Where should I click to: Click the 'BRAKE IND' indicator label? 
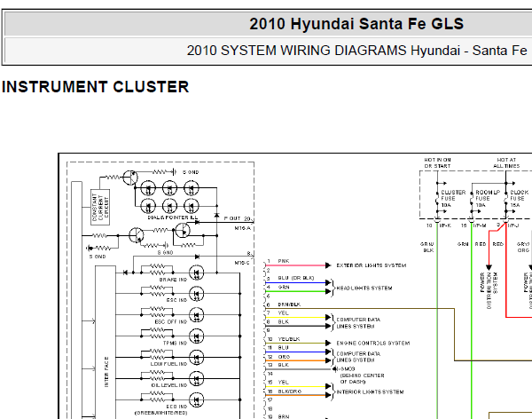[173, 280]
